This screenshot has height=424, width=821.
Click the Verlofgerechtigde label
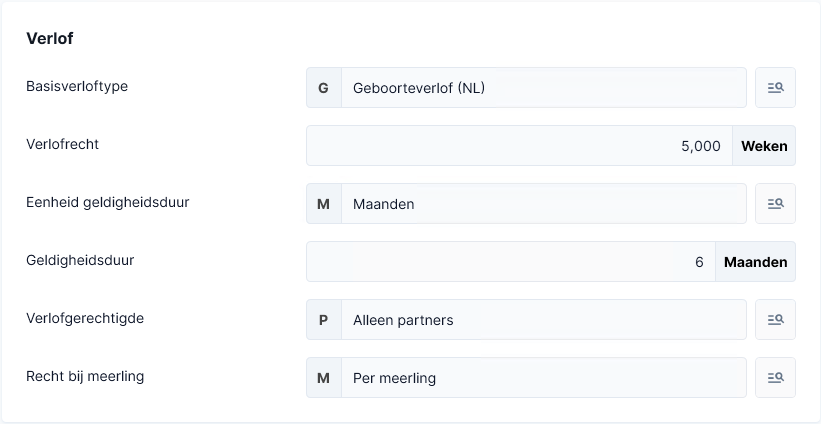pos(85,318)
